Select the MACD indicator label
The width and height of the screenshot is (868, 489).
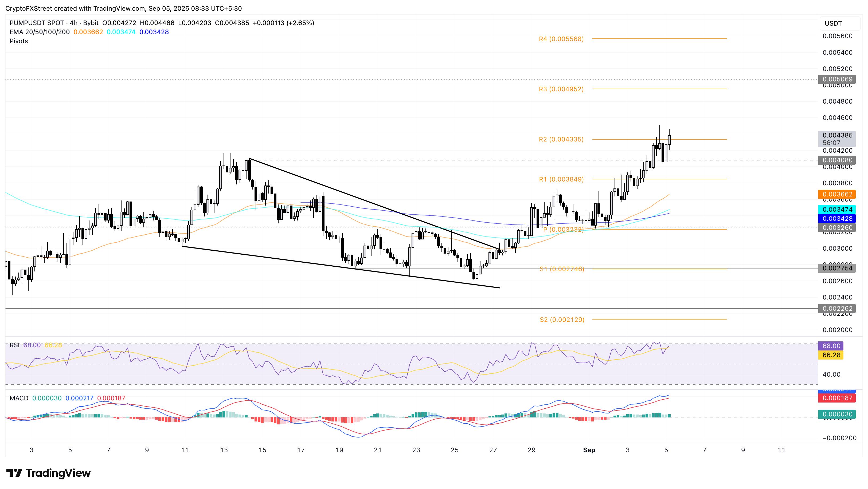pos(19,398)
